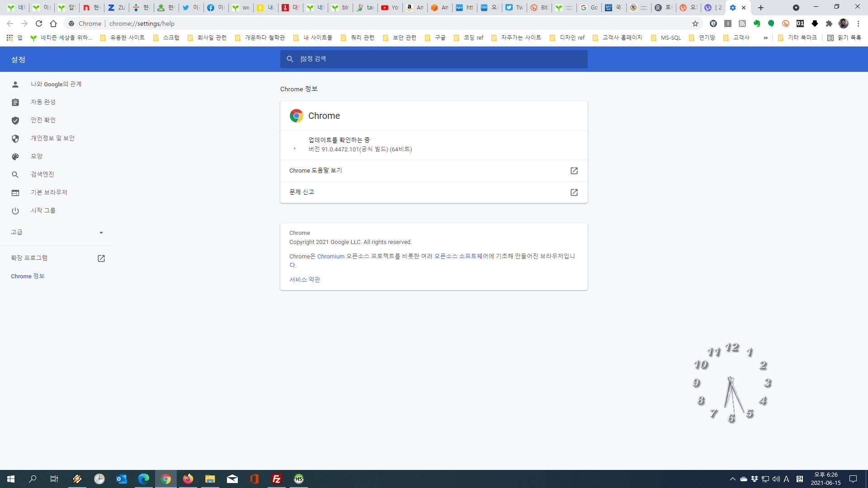The image size is (868, 488).
Task: Switch to the YouTube tab
Action: point(390,8)
